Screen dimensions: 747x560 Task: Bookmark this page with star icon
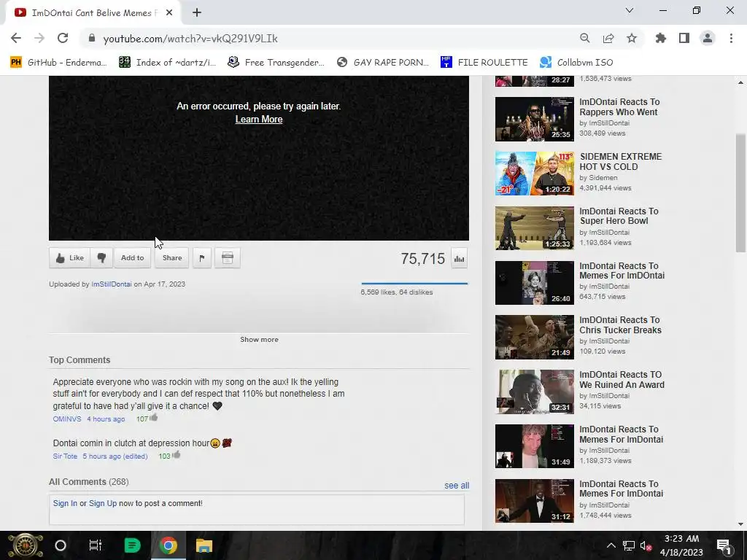click(x=632, y=38)
